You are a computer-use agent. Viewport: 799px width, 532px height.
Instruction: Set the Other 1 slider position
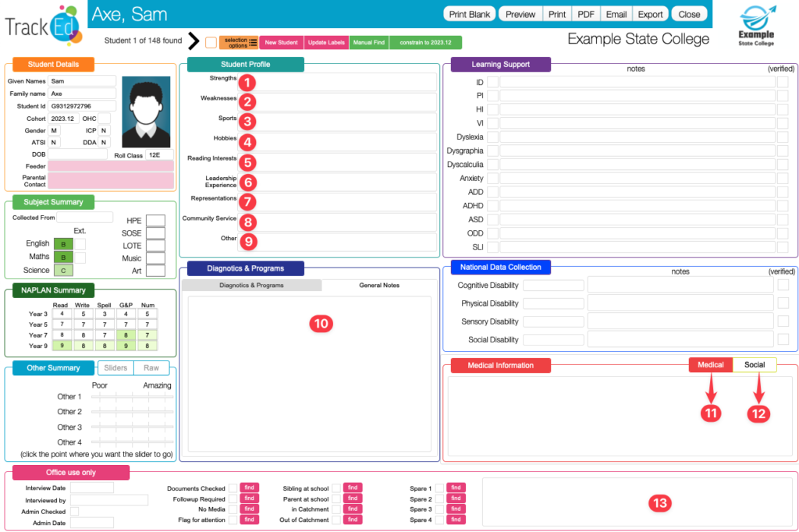(x=131, y=397)
